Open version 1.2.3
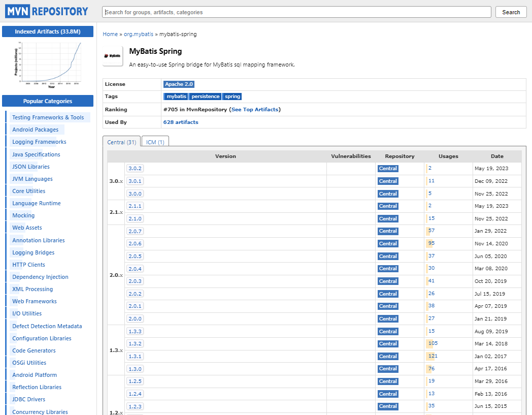The image size is (532, 415). pyautogui.click(x=135, y=406)
